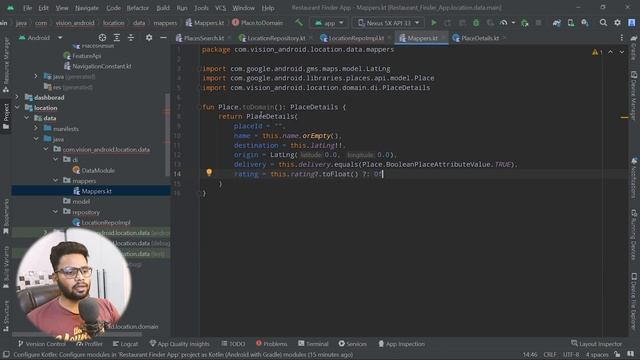The width and height of the screenshot is (640, 360).
Task: Collapse the repository package node
Action: 55,212
